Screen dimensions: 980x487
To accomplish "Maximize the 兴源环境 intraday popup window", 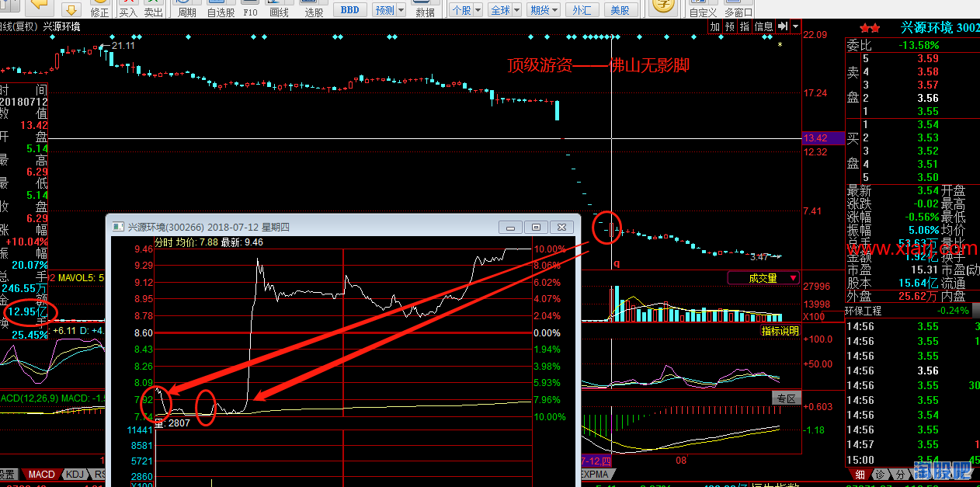I will pyautogui.click(x=536, y=227).
